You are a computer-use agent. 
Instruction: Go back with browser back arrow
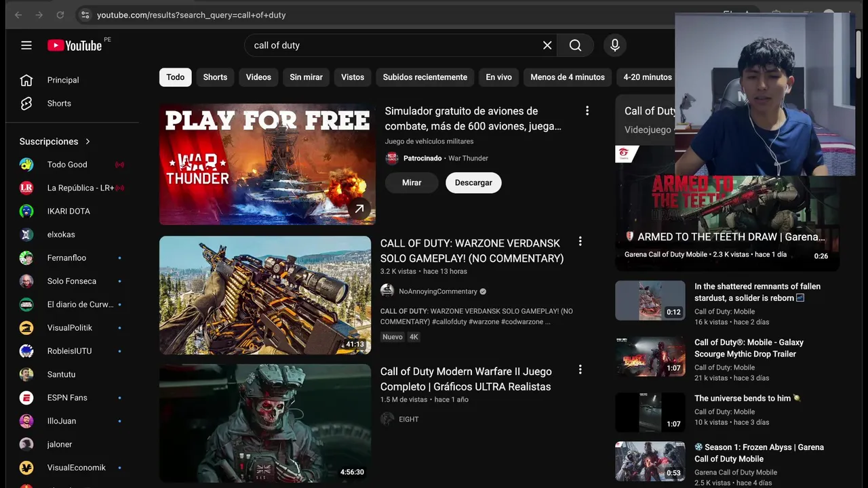pos(18,15)
